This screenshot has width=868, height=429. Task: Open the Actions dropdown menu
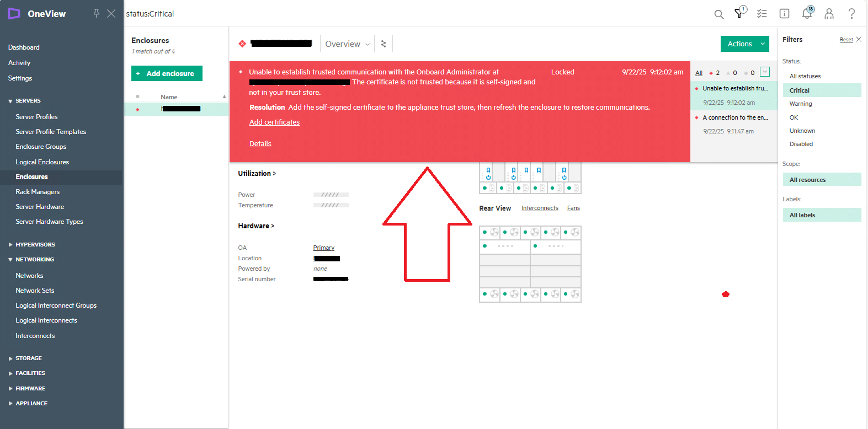click(x=744, y=44)
